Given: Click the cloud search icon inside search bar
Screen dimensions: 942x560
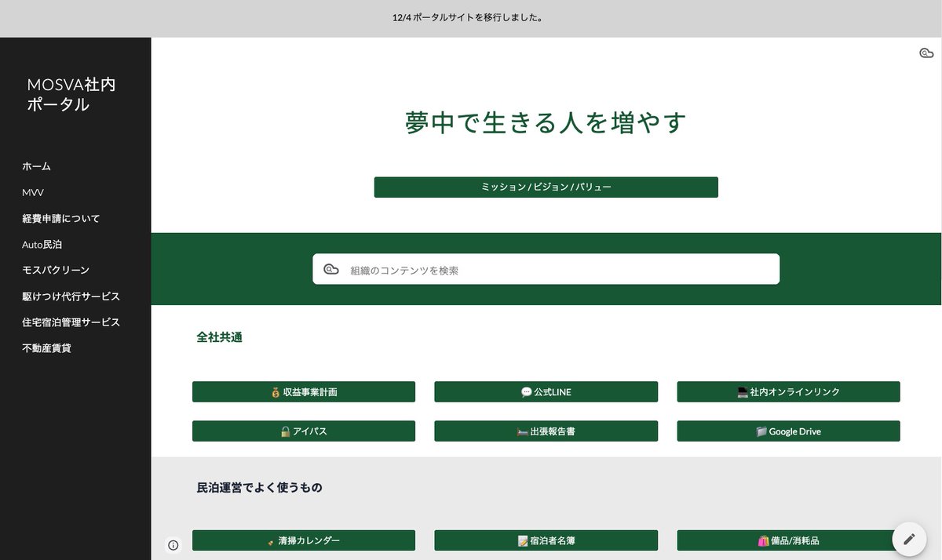Looking at the screenshot, I should click(331, 269).
